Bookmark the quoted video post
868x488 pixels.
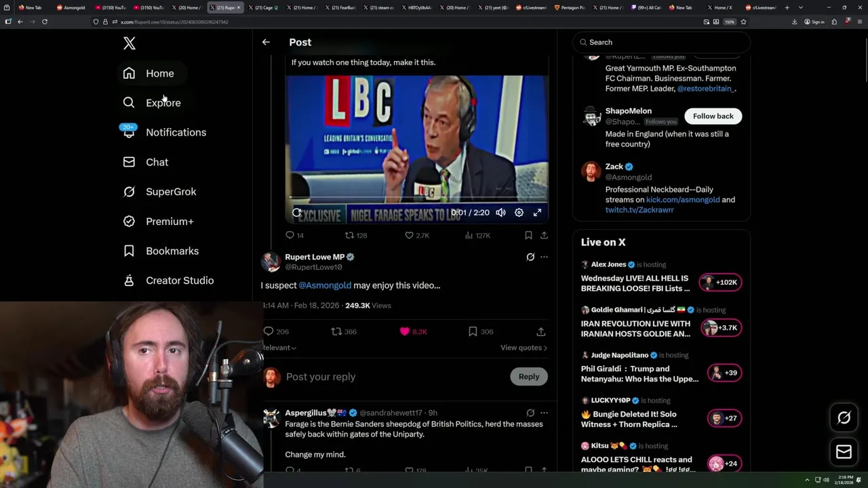pyautogui.click(x=528, y=235)
